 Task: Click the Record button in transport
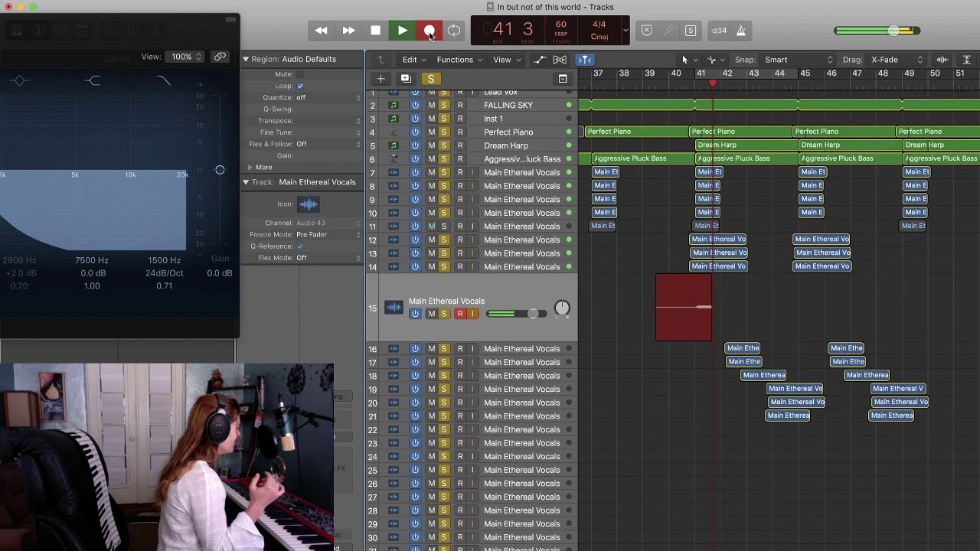430,31
